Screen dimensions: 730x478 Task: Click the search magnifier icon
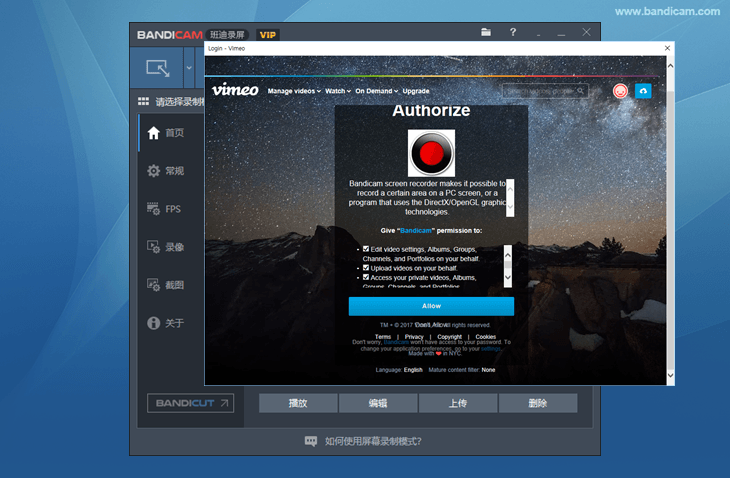[581, 91]
